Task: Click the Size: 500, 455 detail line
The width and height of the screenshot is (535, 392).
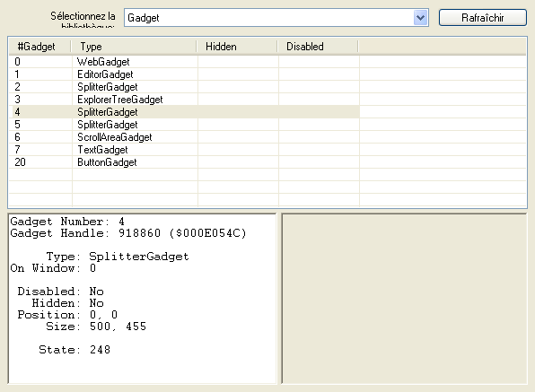Action: 96,327
